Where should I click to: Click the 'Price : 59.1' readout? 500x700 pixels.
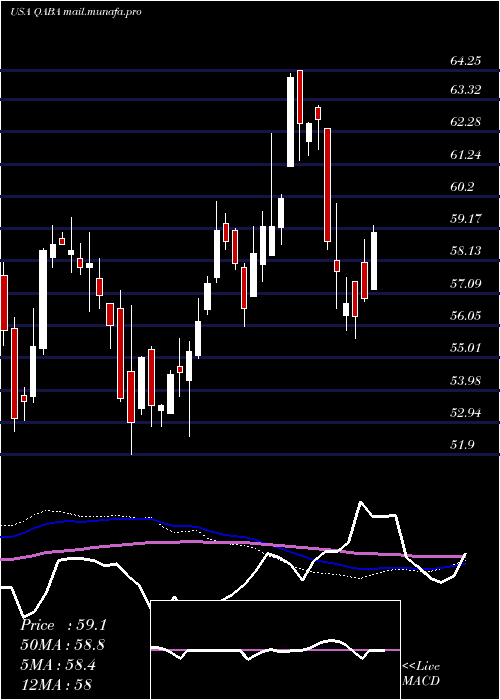(63, 625)
